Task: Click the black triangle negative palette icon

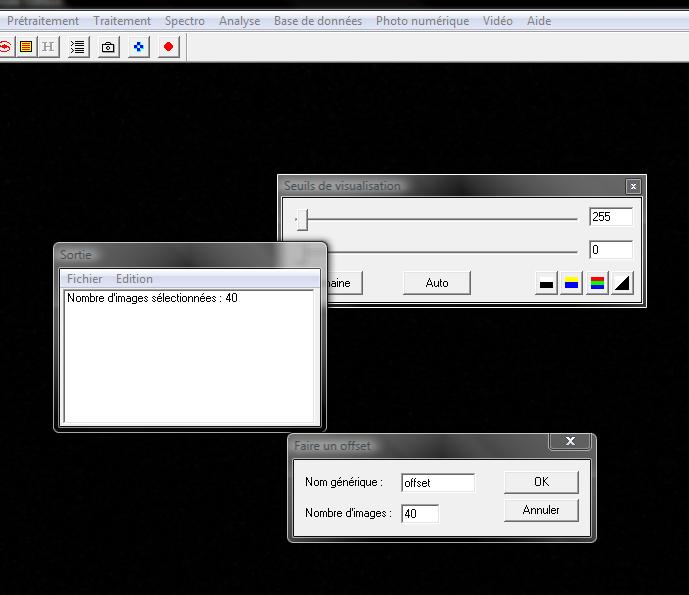Action: (622, 283)
